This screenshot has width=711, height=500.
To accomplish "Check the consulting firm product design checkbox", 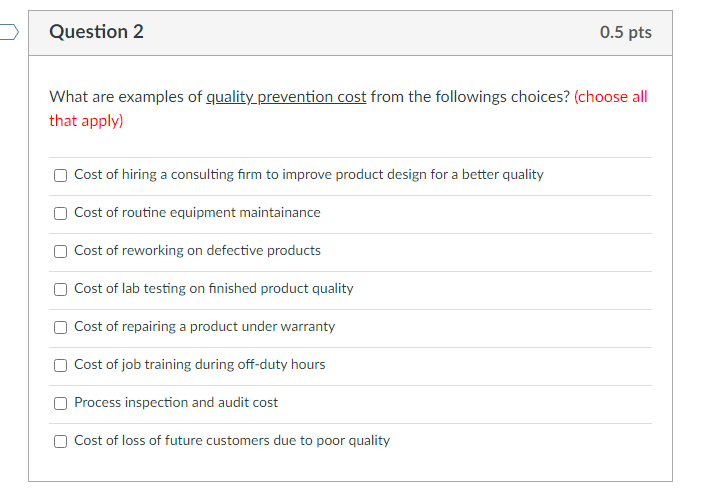I will click(x=61, y=175).
